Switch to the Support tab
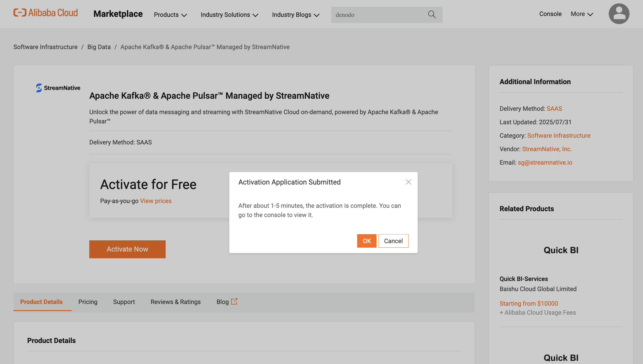 [x=124, y=302]
